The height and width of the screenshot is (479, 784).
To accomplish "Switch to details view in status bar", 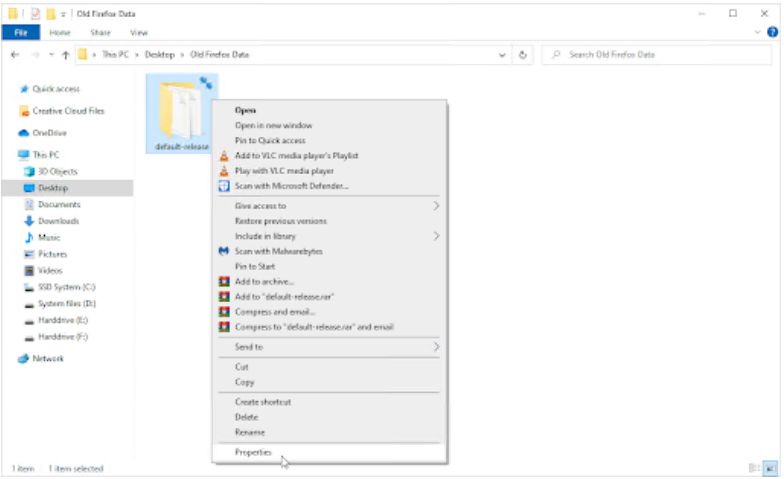I will coord(754,468).
